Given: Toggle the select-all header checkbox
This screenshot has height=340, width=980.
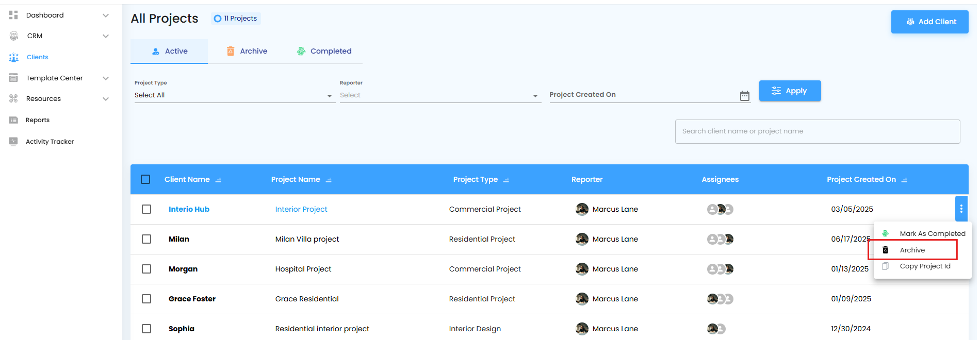Looking at the screenshot, I should coord(145,179).
